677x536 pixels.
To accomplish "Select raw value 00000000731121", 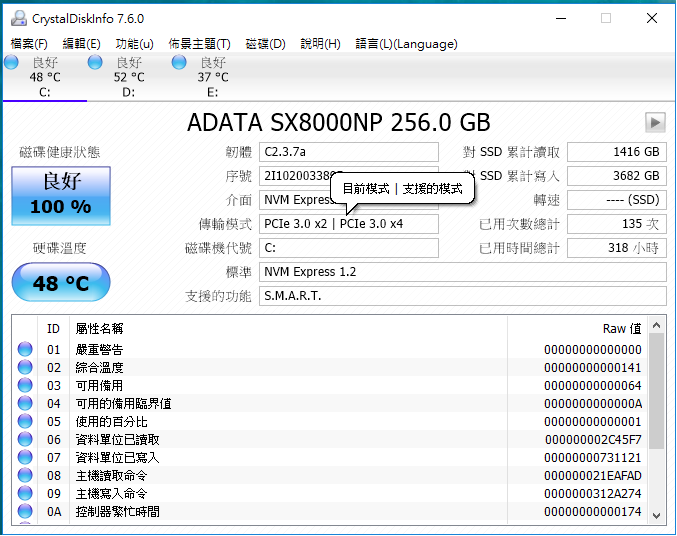I will 593,457.
